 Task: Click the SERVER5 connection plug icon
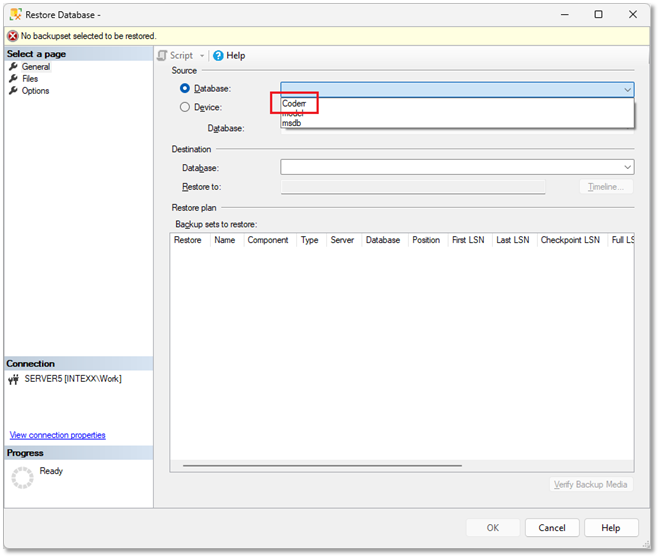pyautogui.click(x=13, y=380)
